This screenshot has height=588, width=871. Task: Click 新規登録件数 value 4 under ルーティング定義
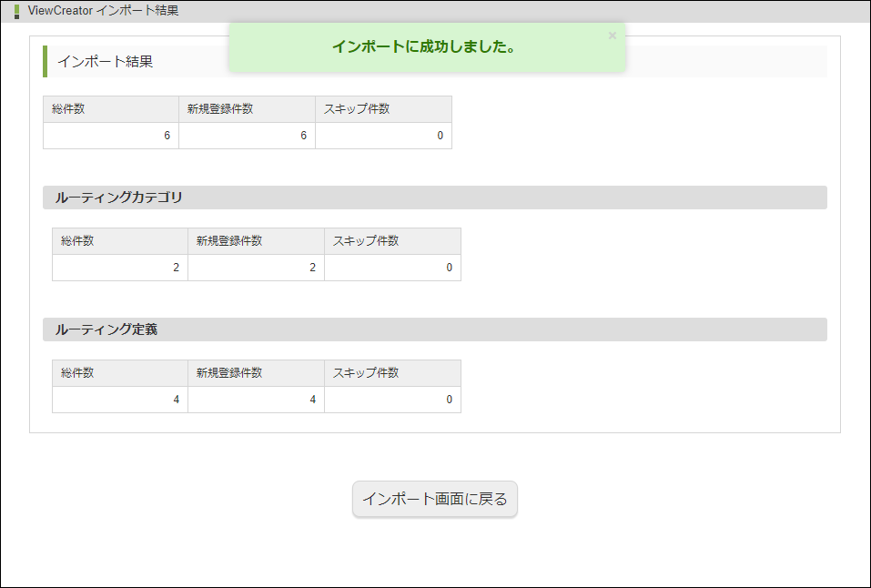coord(256,400)
